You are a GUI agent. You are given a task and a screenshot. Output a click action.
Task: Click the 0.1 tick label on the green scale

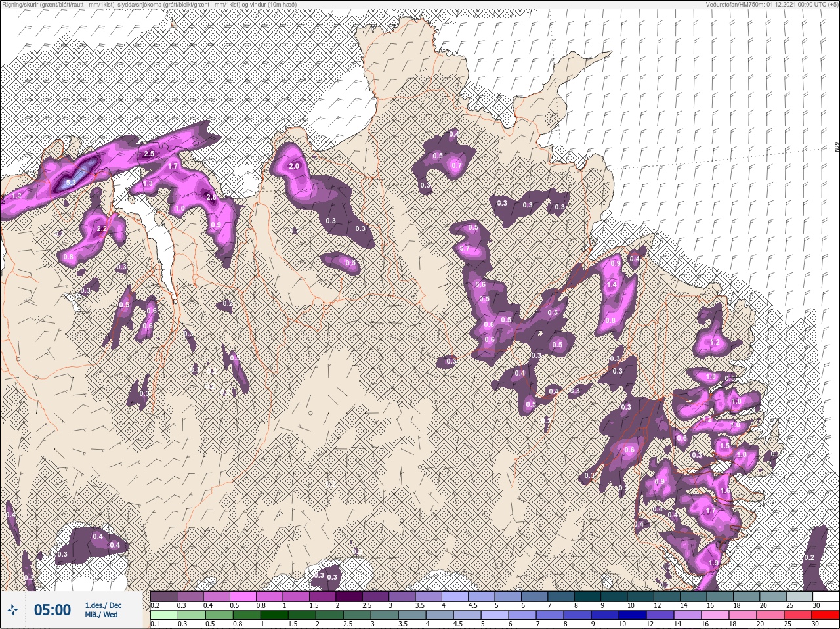pos(155,624)
